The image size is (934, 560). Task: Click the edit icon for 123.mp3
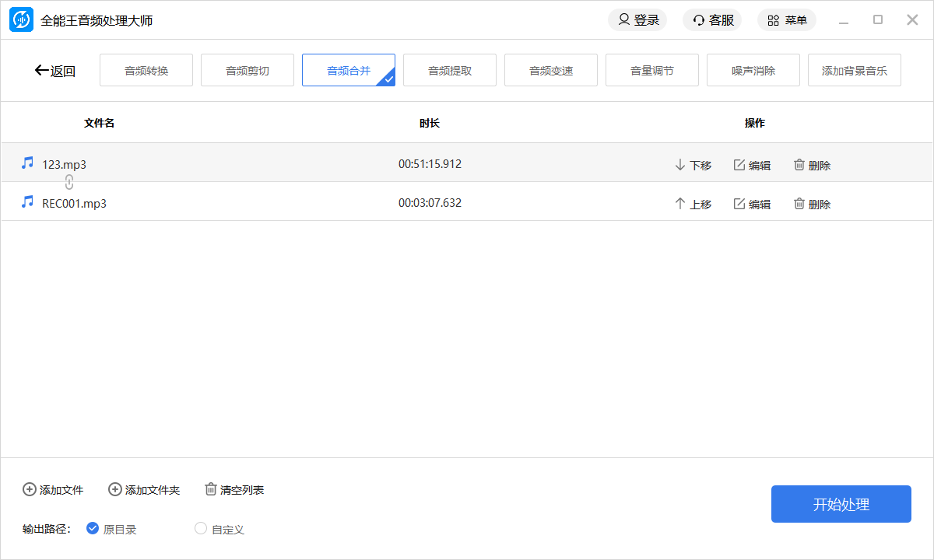click(x=739, y=165)
